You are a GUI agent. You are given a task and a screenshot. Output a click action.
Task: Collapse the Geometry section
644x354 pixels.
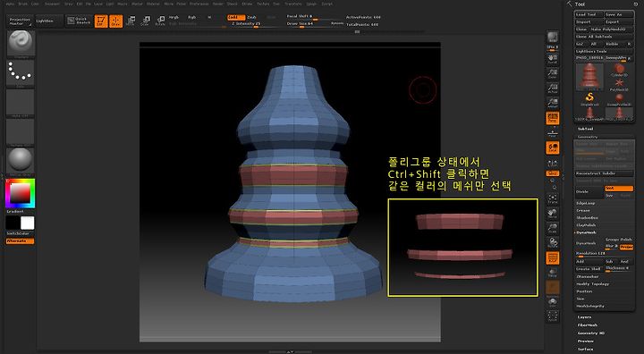click(x=588, y=137)
